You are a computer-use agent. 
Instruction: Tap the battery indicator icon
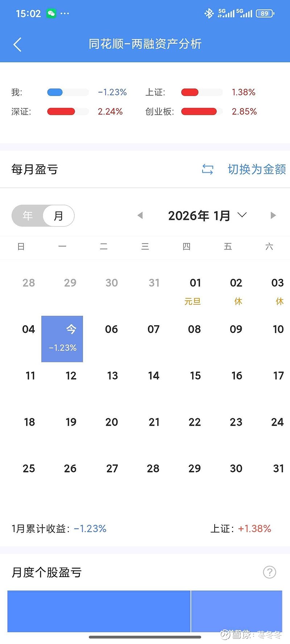(x=265, y=14)
